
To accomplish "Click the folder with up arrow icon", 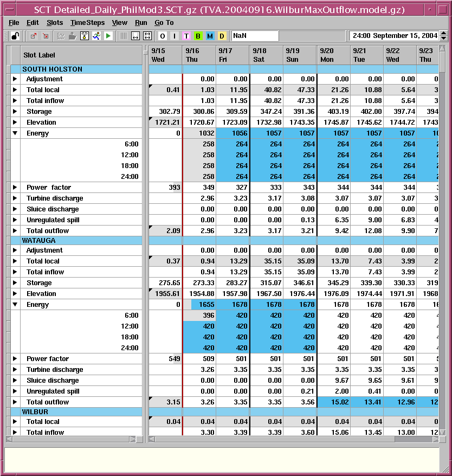I will (73, 36).
